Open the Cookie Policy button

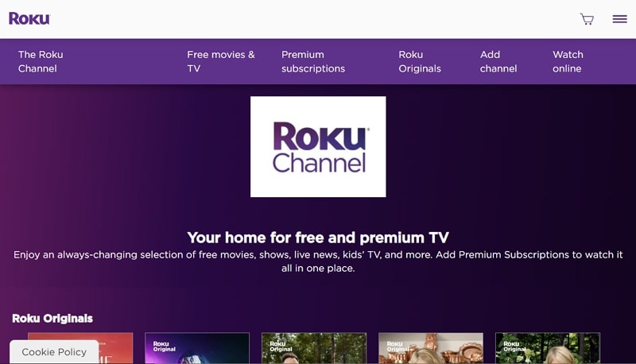(x=54, y=352)
